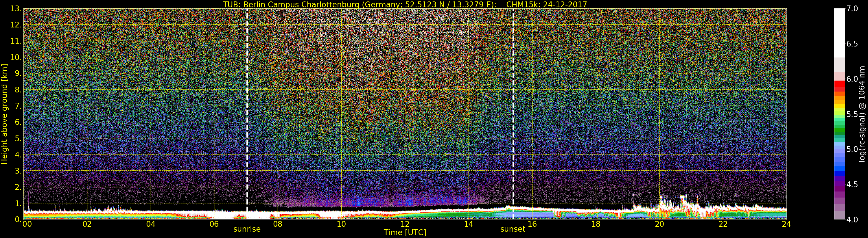Click the '4.0' colorbar tick label
Image resolution: width=868 pixels, height=238 pixels.
pos(852,220)
